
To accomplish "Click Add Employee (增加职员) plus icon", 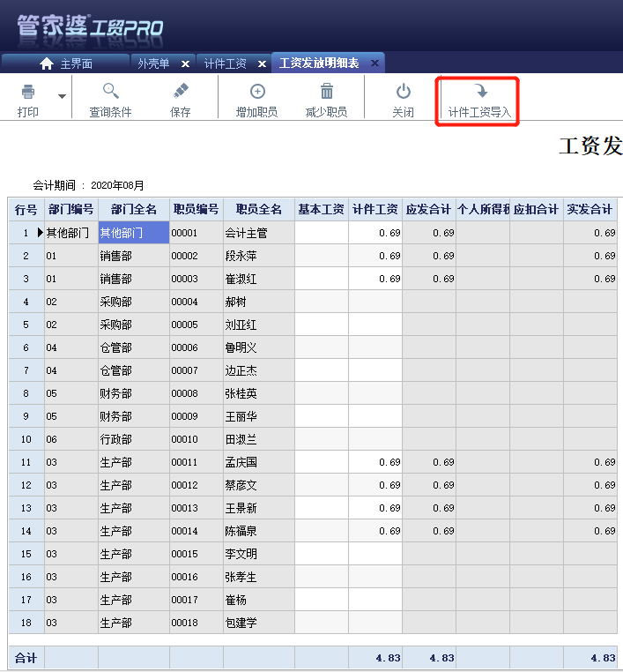I will point(257,91).
